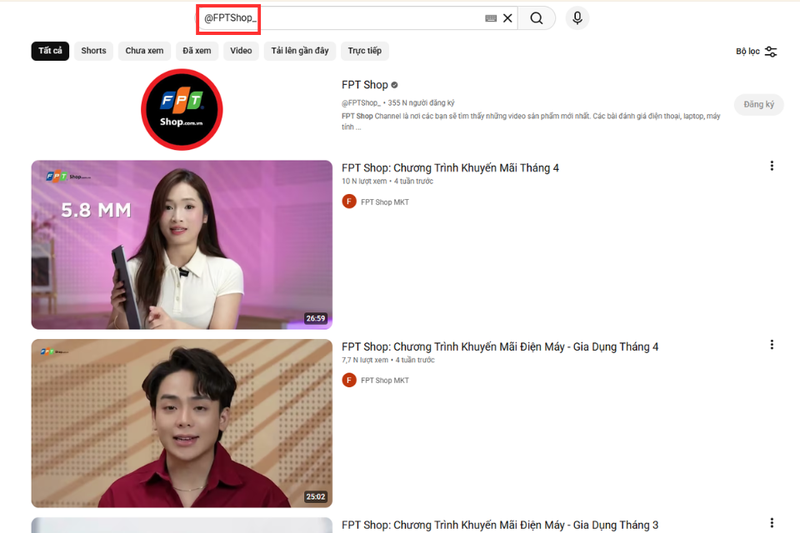Click the Đăng ký subscribe button
Image resolution: width=800 pixels, height=533 pixels.
click(759, 104)
